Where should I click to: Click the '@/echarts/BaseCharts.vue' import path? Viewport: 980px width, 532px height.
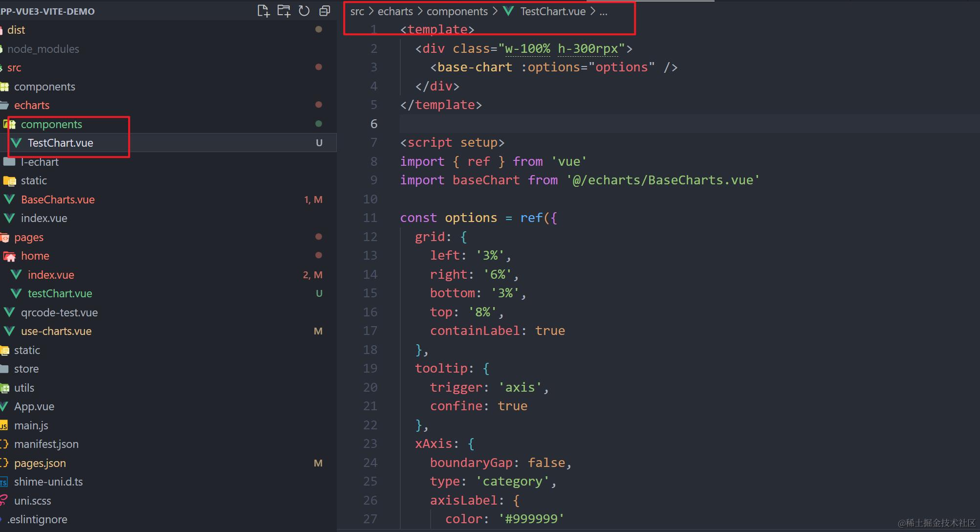(663, 180)
